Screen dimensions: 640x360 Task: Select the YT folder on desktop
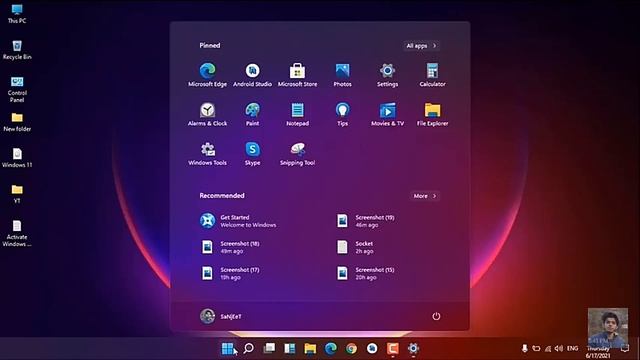pos(17,194)
